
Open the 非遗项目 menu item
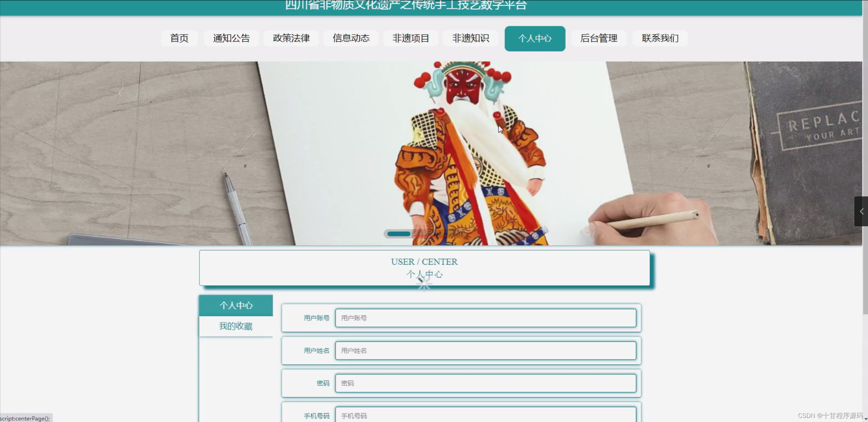click(x=411, y=38)
